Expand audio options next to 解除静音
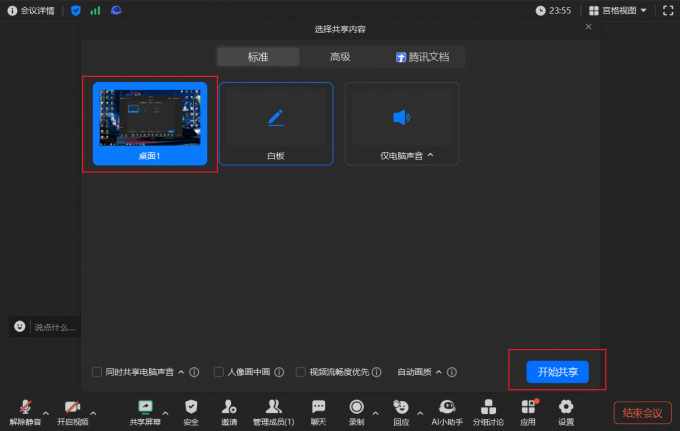 click(46, 413)
